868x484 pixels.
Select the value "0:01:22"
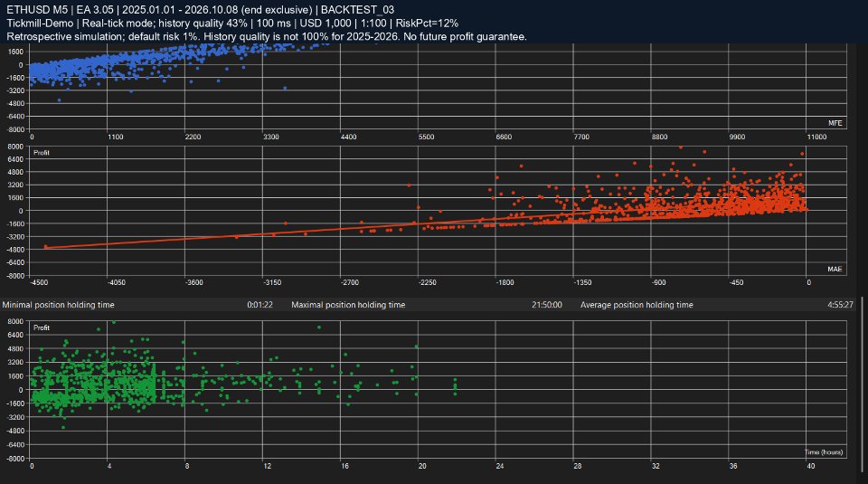(x=259, y=305)
